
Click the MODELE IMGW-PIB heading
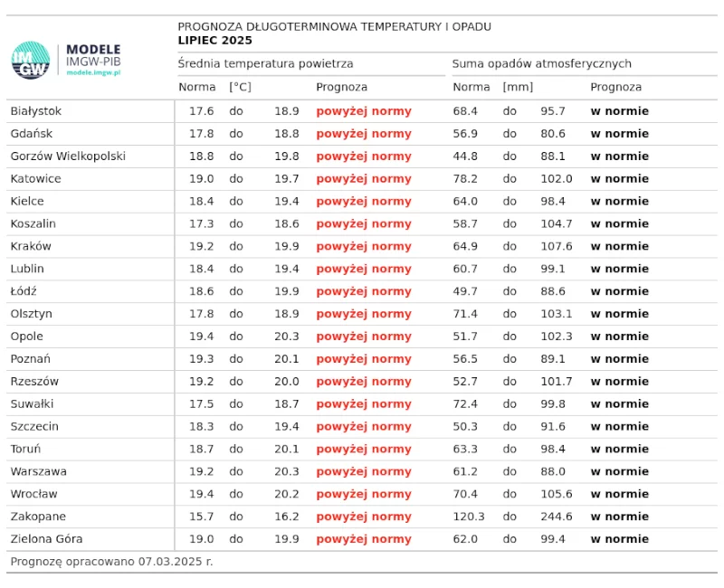[x=93, y=55]
